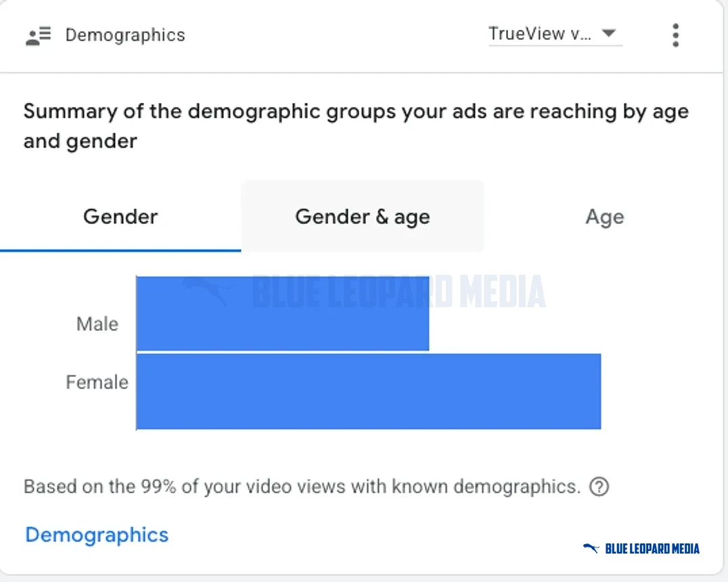Open the three-dot more options menu

[675, 35]
